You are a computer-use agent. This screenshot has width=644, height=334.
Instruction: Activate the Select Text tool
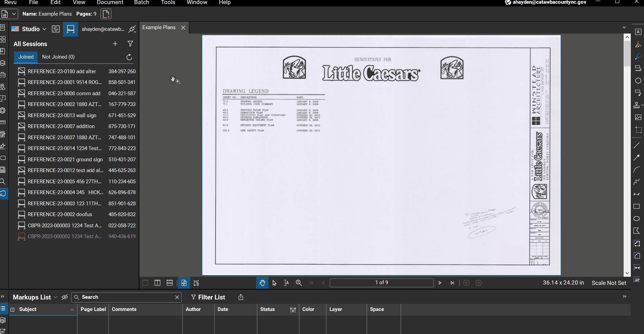click(286, 283)
